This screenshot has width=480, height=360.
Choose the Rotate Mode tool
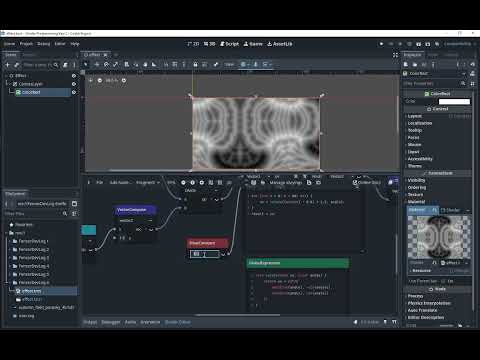coord(106,64)
